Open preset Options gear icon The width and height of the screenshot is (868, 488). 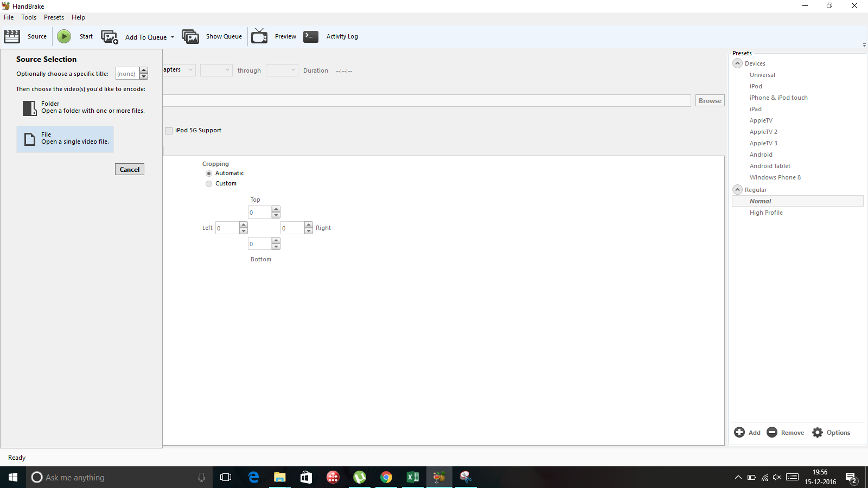click(818, 432)
